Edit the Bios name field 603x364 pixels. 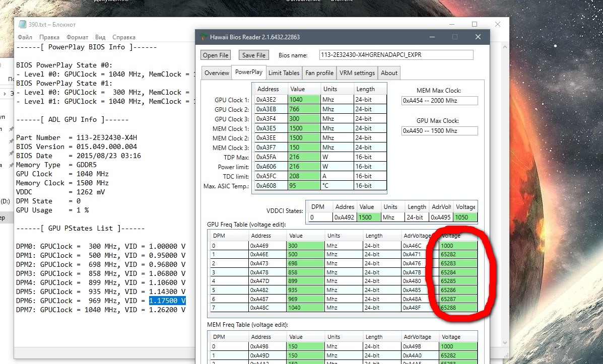[396, 54]
